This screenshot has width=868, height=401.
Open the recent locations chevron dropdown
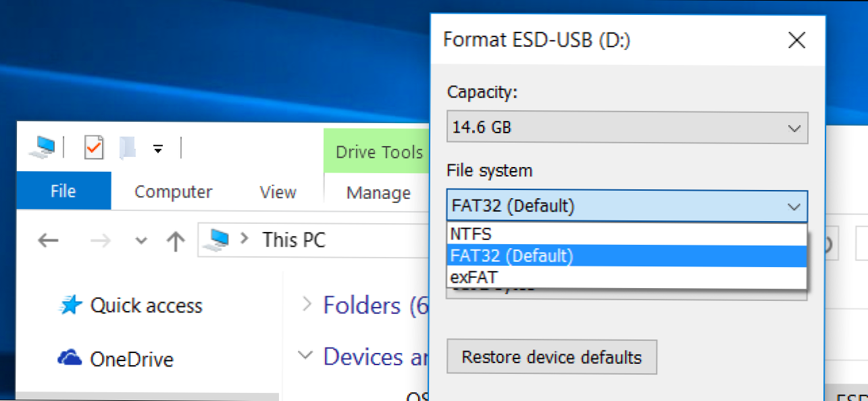tap(141, 241)
